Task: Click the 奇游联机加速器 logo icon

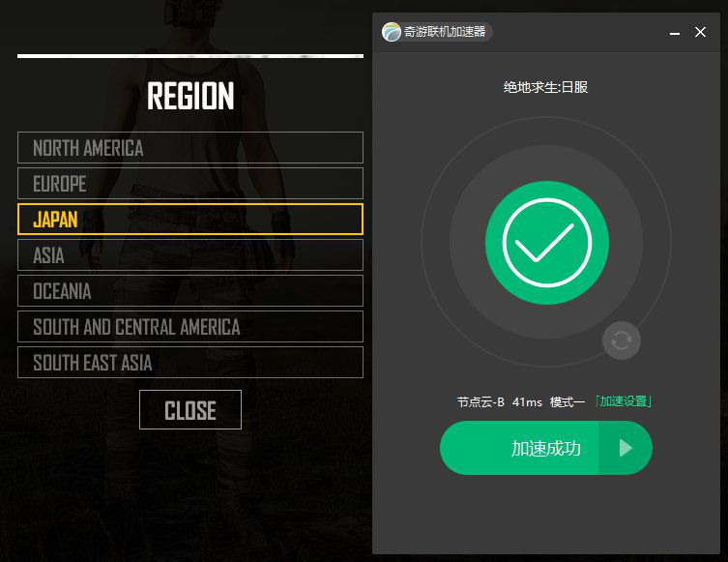Action: click(392, 32)
